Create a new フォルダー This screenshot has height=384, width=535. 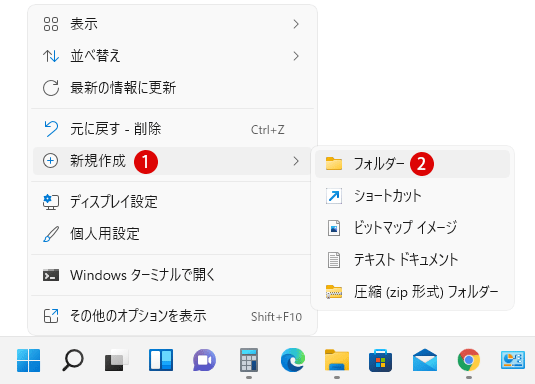point(412,164)
